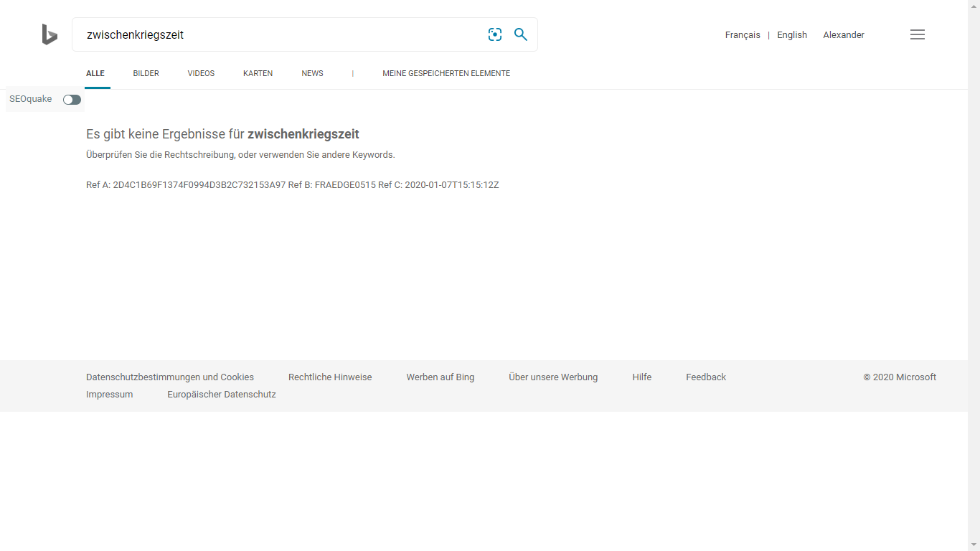
Task: Click the Impressum footer link
Action: pos(109,395)
